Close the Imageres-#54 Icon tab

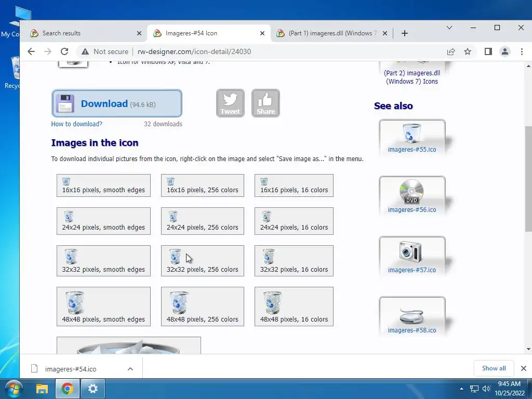click(x=262, y=33)
